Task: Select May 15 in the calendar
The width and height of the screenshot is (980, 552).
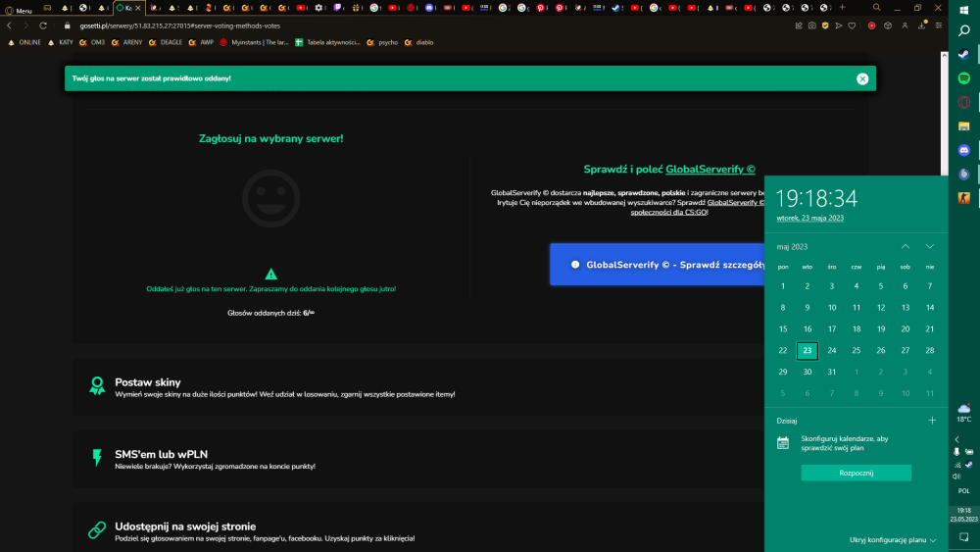Action: coord(782,328)
